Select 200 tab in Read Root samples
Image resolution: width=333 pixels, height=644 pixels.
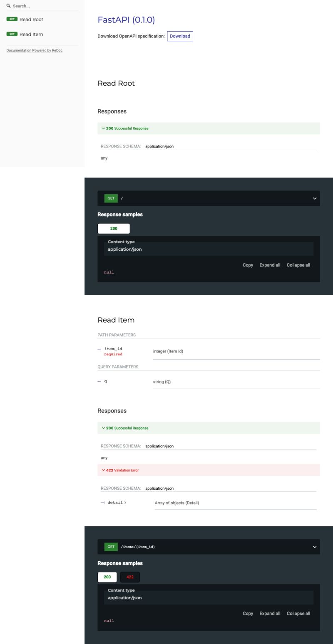114,229
